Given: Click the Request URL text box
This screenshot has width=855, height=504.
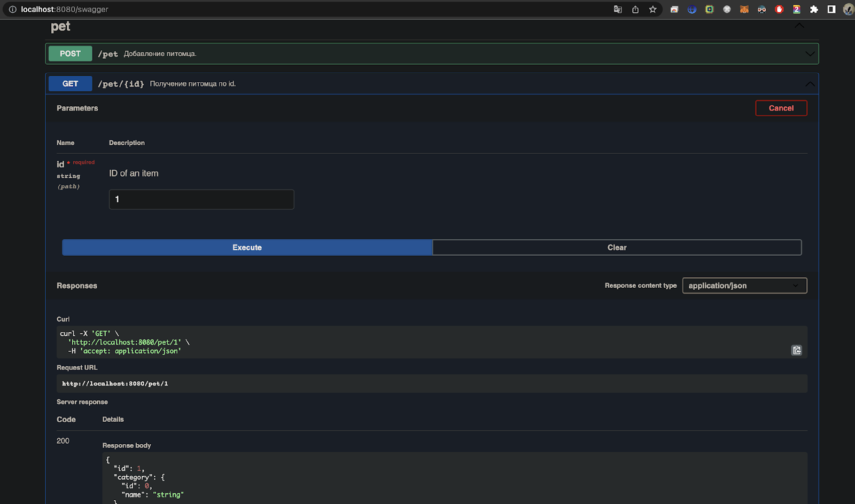Looking at the screenshot, I should 431,383.
